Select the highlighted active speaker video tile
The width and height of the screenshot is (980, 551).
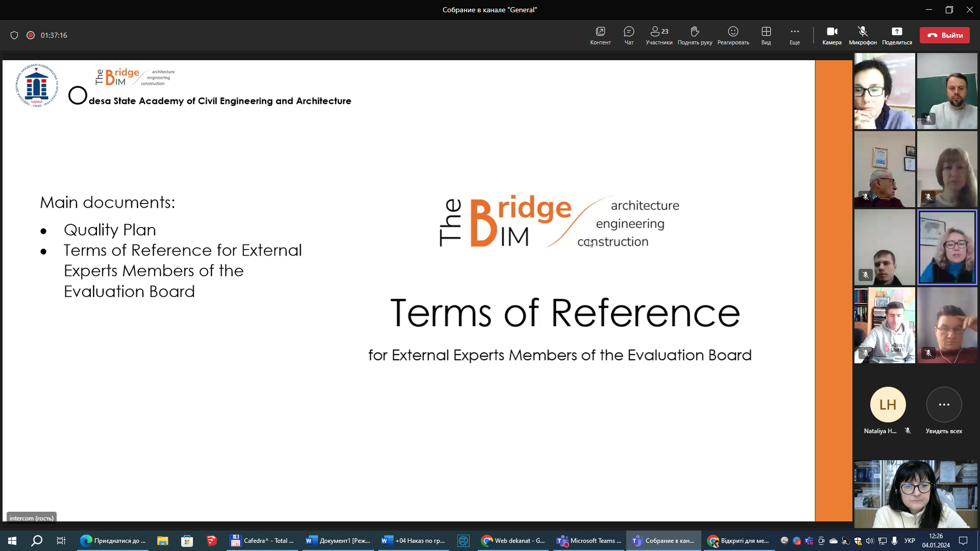(947, 247)
